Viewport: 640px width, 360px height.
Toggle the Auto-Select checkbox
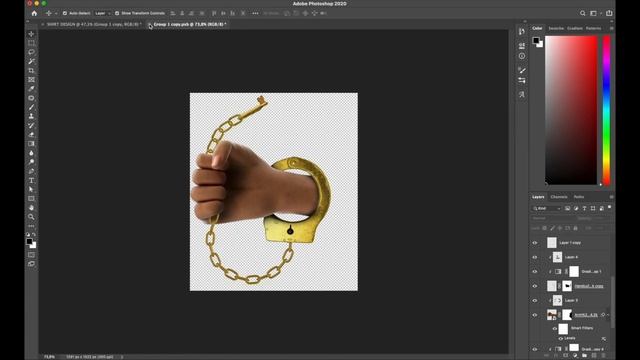(x=65, y=13)
